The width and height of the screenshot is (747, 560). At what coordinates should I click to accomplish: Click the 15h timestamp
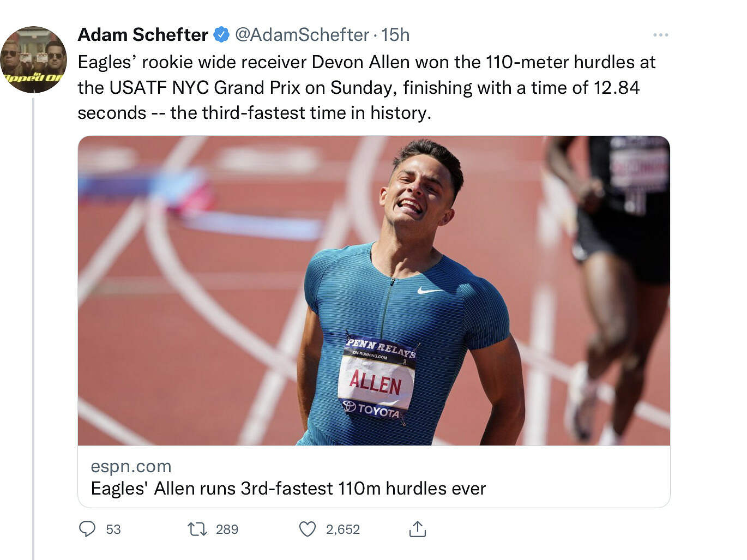(395, 35)
